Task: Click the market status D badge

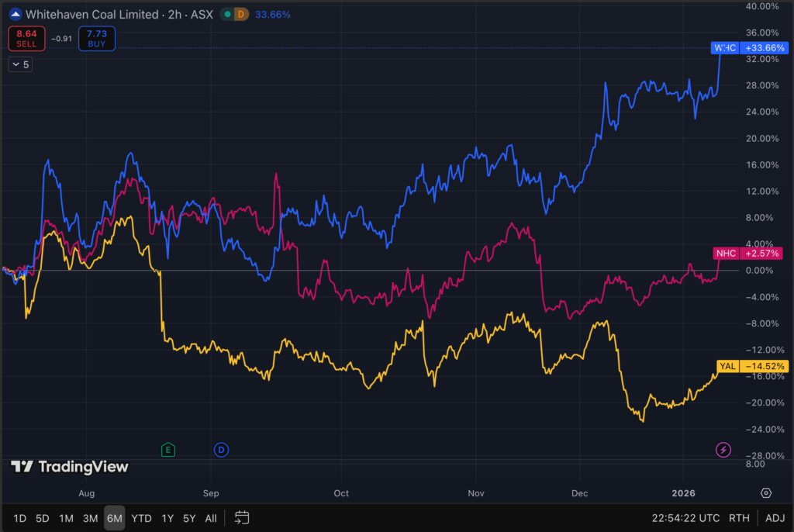Action: click(x=240, y=14)
